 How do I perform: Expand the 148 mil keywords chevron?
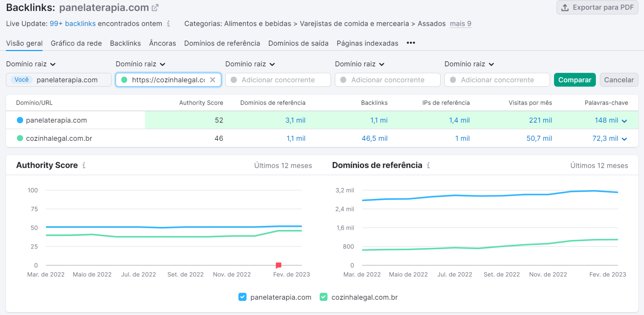624,121
